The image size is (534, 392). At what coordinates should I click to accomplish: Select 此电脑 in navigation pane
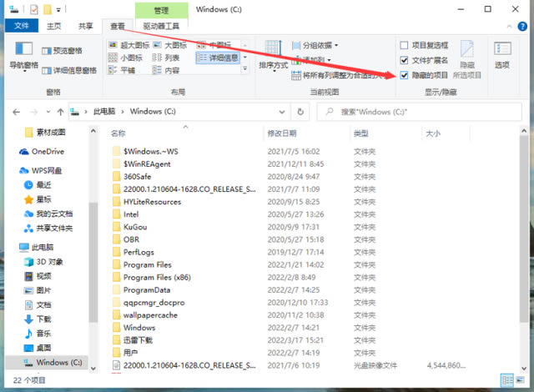36,247
